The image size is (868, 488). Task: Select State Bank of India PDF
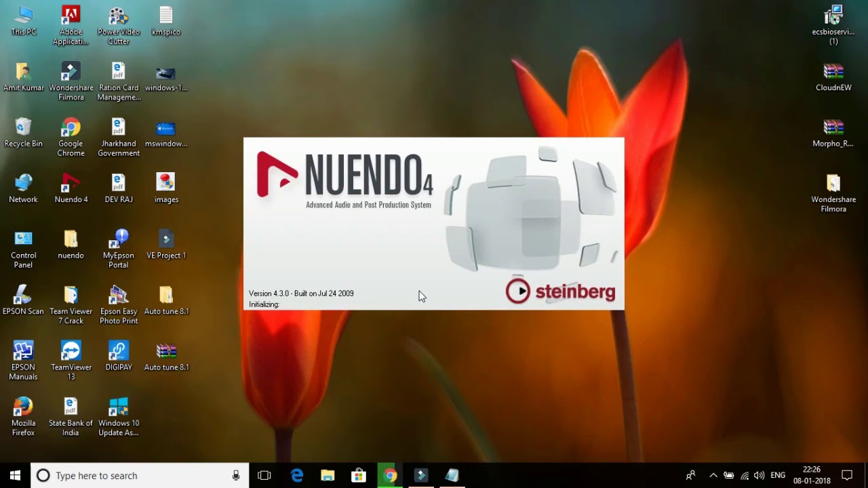pos(71,417)
